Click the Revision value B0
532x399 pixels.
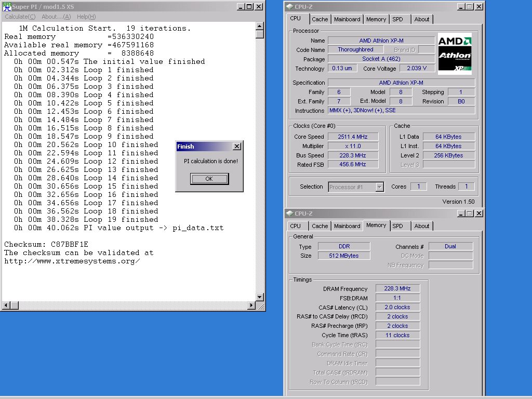pyautogui.click(x=461, y=101)
